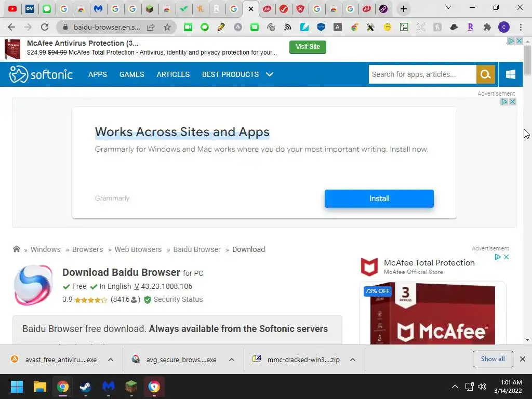
Task: Go back to the previous page
Action: click(x=11, y=27)
